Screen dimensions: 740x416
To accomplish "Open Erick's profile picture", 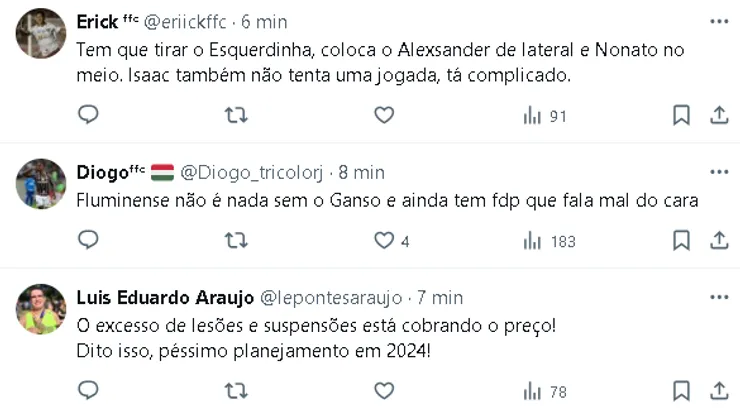I will (41, 34).
